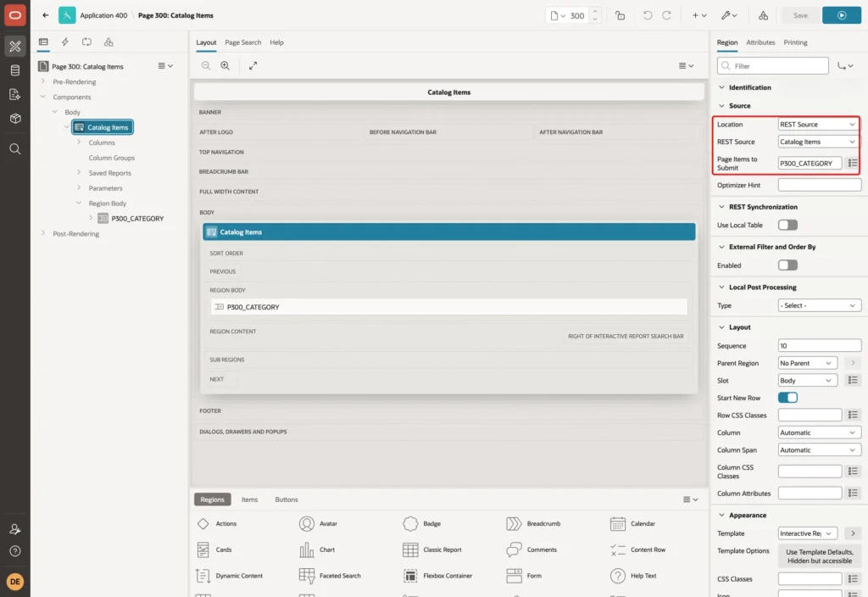Click the Oracle APEX home logo
The image size is (868, 597).
coord(15,15)
